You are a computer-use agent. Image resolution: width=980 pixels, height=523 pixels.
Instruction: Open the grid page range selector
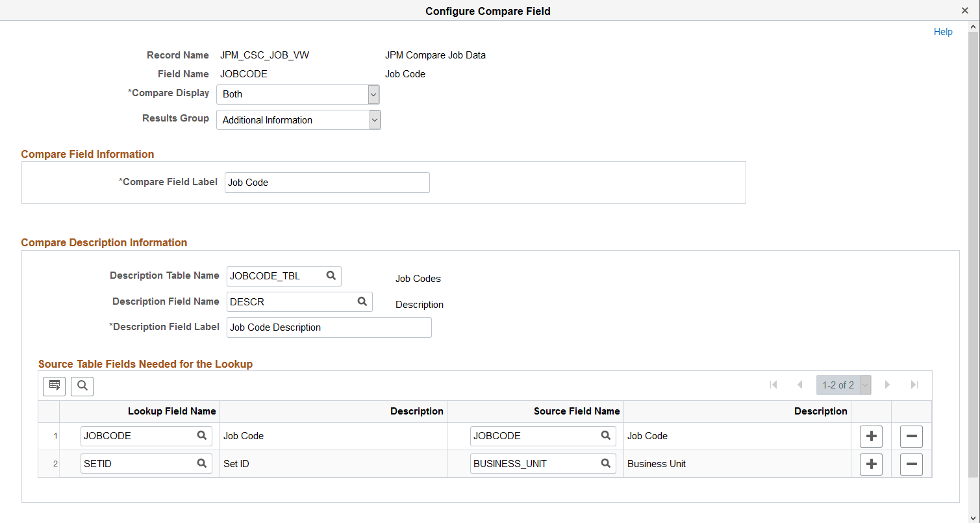click(x=864, y=385)
